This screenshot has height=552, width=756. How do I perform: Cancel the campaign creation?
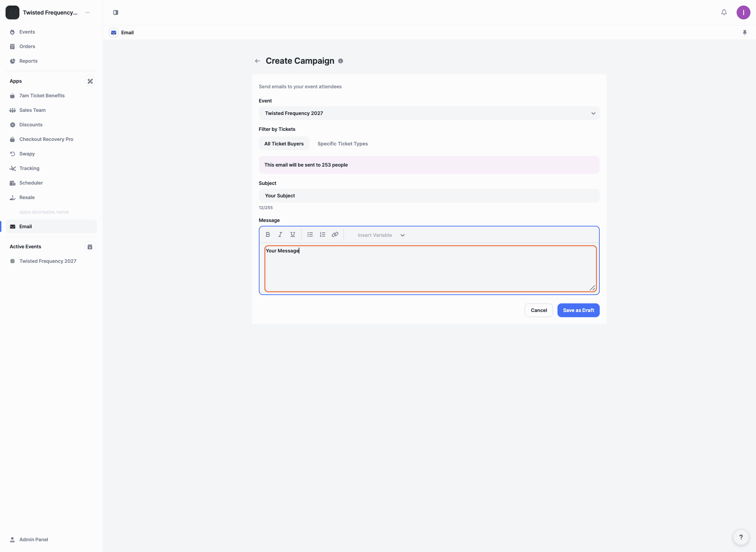click(x=538, y=310)
